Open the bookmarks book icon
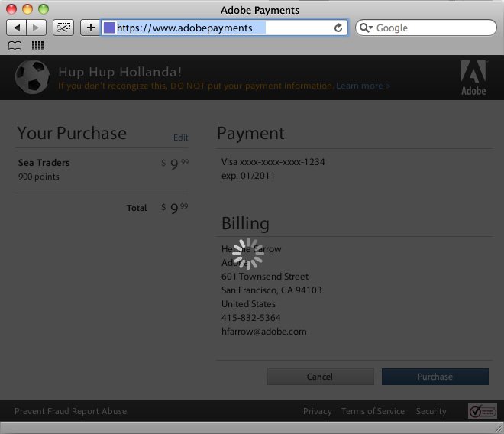 pyautogui.click(x=15, y=46)
